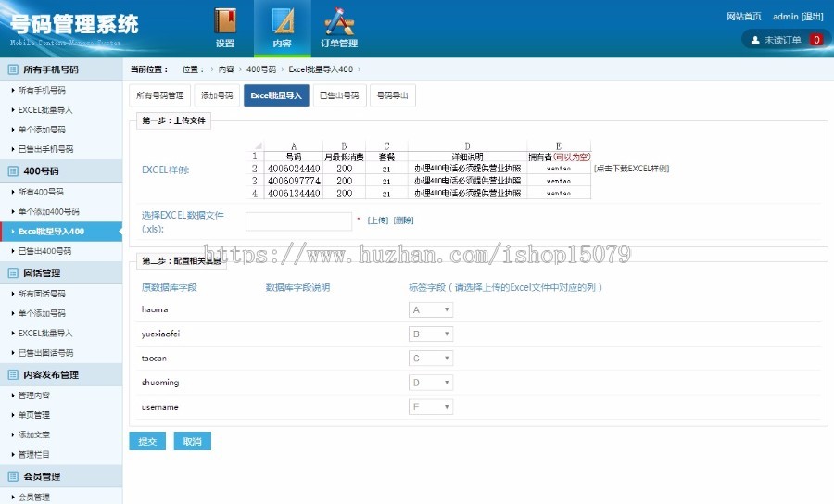Open 已售出固话号码 sidebar item
Image resolution: width=834 pixels, height=504 pixels.
point(45,352)
